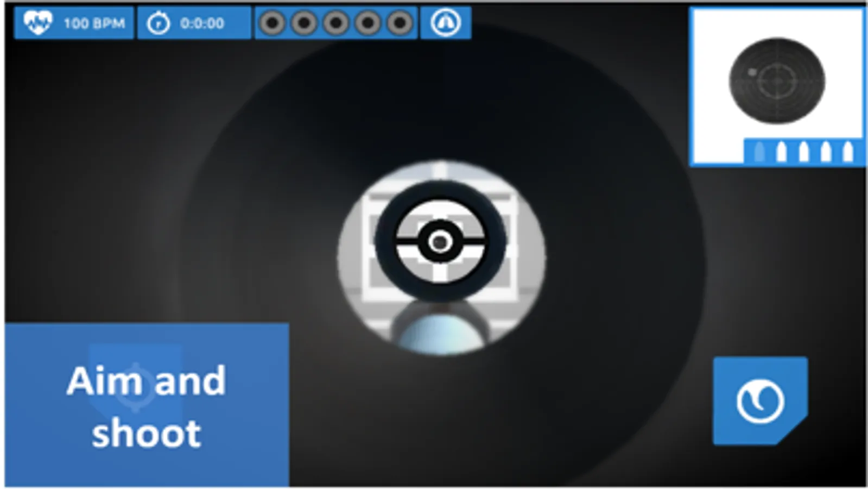Tap the Aim and shoot button

(147, 405)
